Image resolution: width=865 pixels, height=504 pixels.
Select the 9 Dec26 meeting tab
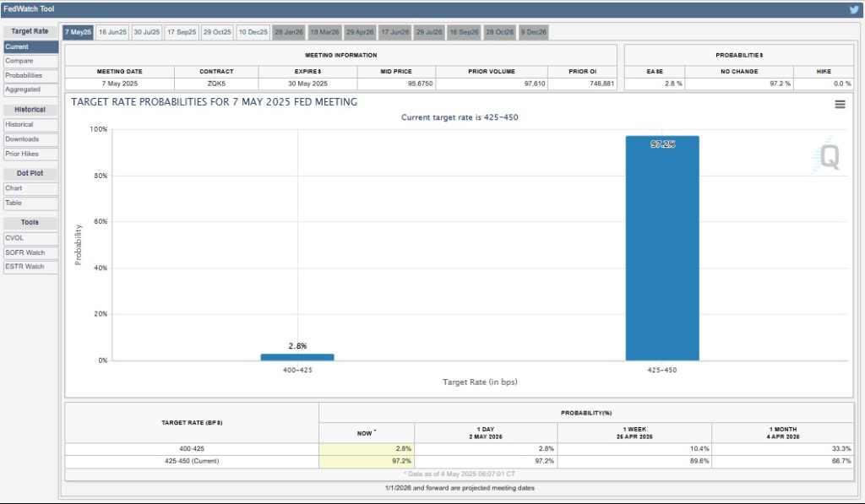tap(534, 32)
